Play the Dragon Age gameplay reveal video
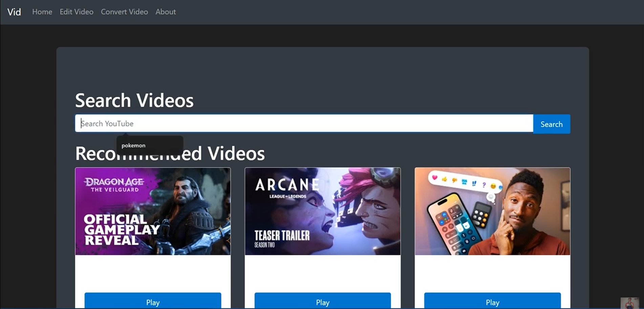 (153, 301)
